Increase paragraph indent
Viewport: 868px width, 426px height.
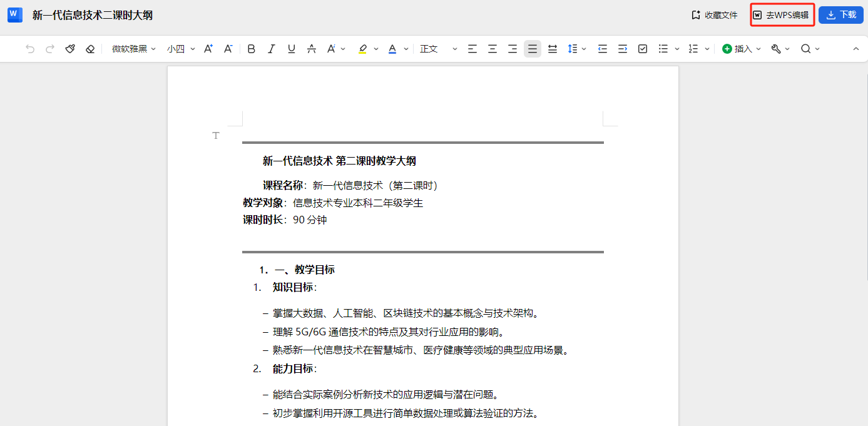pyautogui.click(x=623, y=49)
